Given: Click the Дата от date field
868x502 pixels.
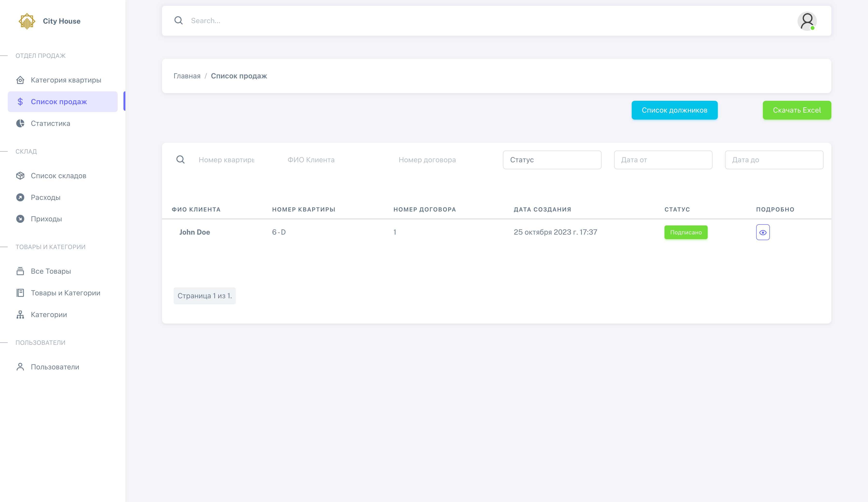Looking at the screenshot, I should coord(663,160).
